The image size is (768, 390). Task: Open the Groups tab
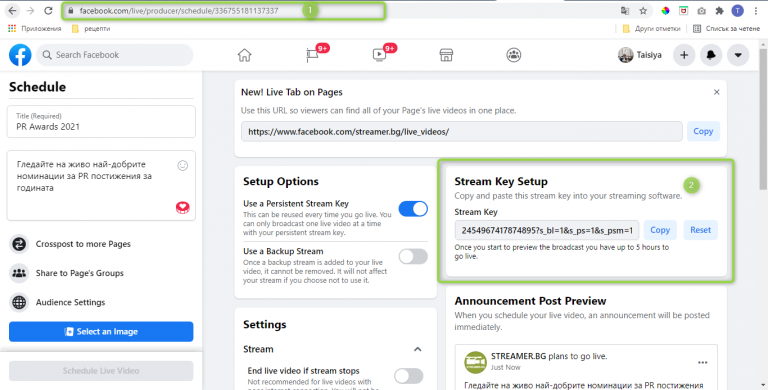point(513,55)
